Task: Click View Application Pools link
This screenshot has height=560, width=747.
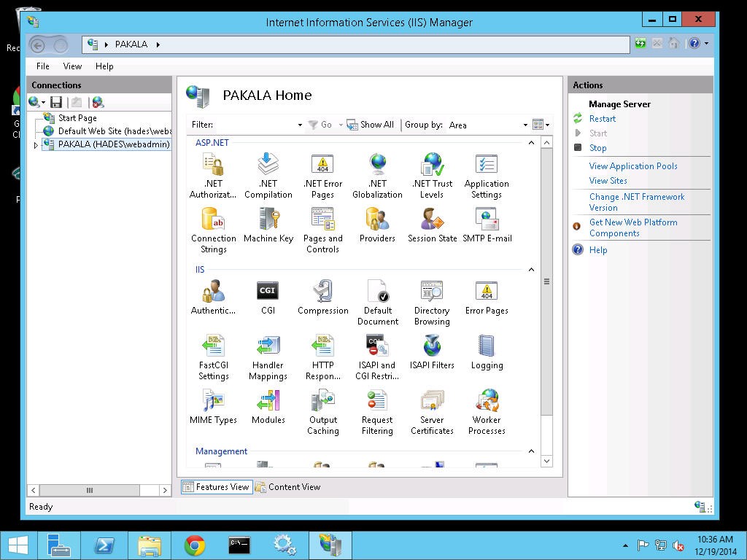Action: (633, 166)
